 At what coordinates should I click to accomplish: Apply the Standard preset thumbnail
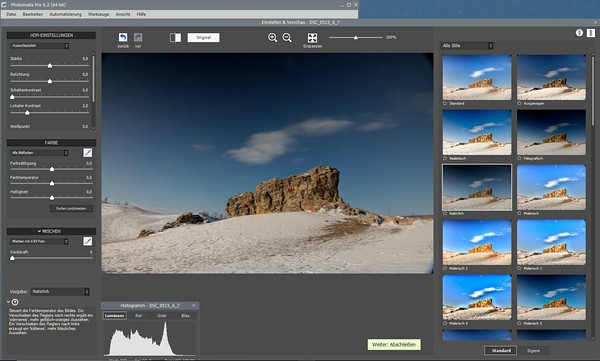pos(477,77)
